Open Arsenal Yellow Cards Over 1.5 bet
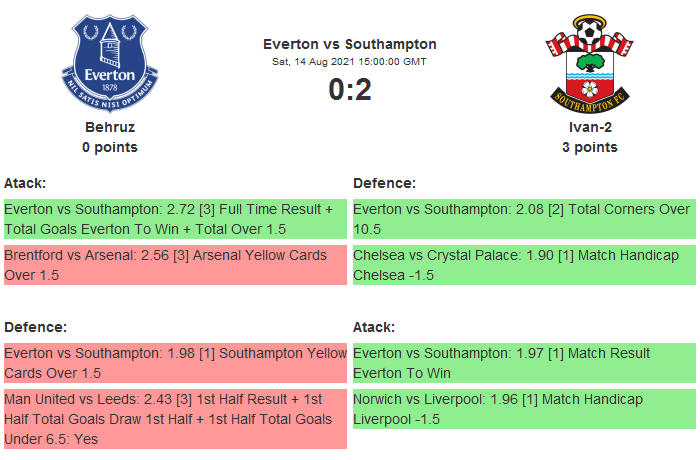This screenshot has width=700, height=460. click(175, 265)
